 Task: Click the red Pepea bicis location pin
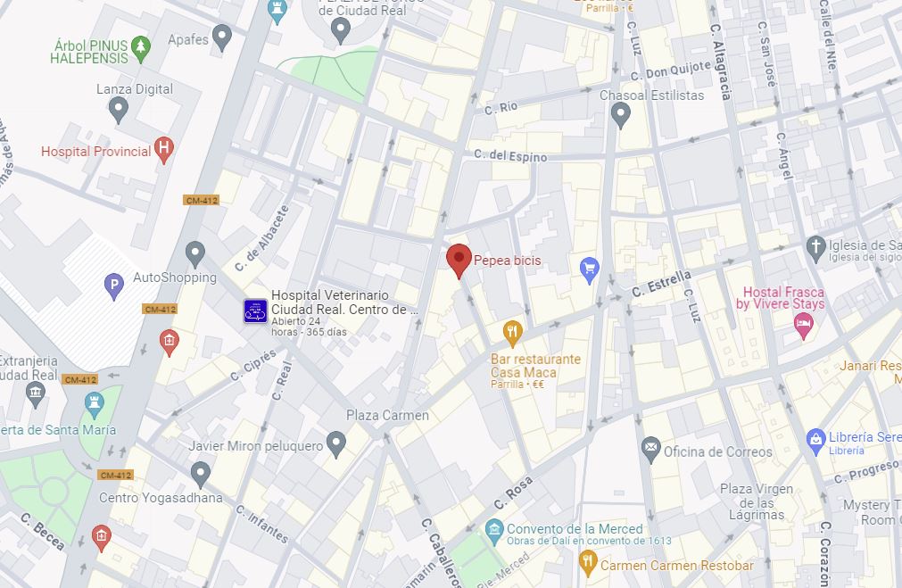(x=459, y=261)
